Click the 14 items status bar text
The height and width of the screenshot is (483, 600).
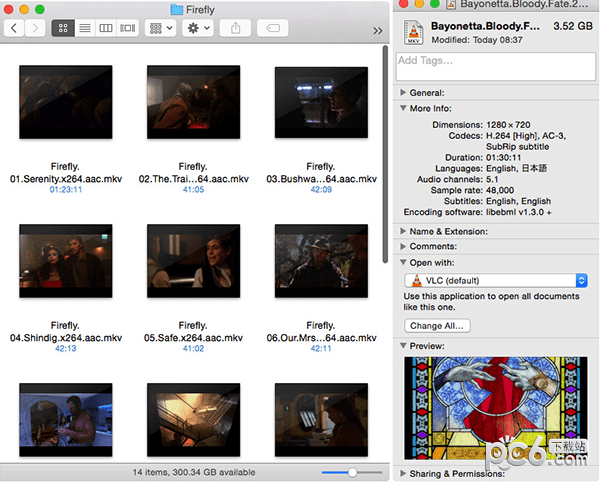(194, 472)
